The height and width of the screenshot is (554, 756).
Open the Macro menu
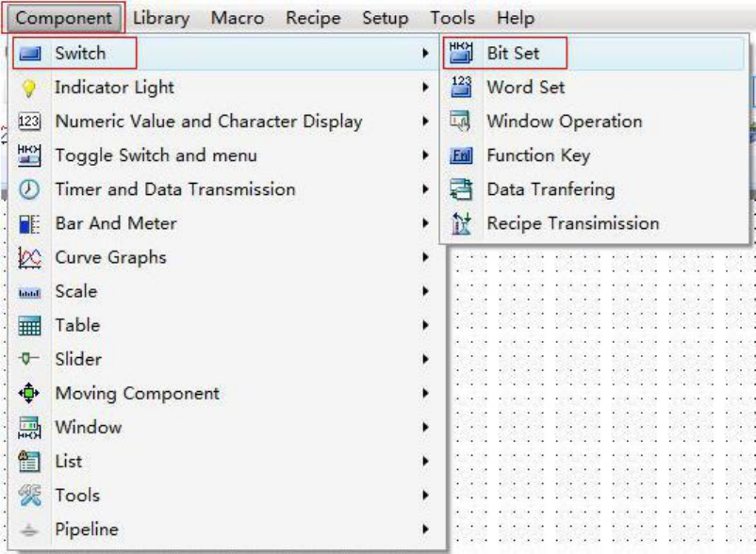click(x=238, y=18)
